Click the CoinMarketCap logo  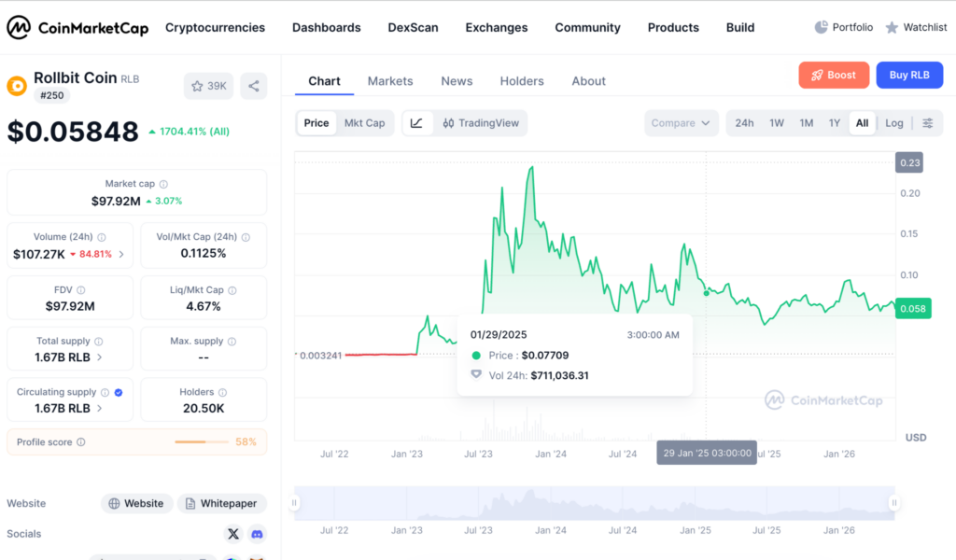[77, 27]
